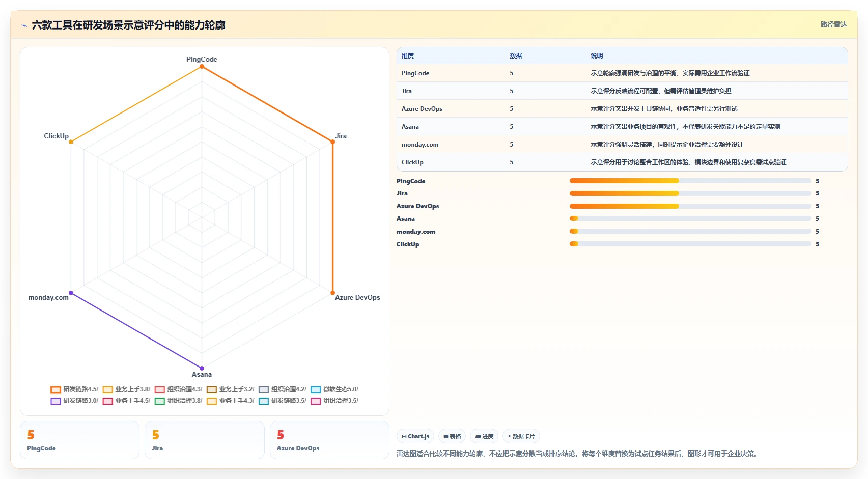This screenshot has width=868, height=479.
Task: Click the Azure DevOps radar axis label
Action: [357, 297]
